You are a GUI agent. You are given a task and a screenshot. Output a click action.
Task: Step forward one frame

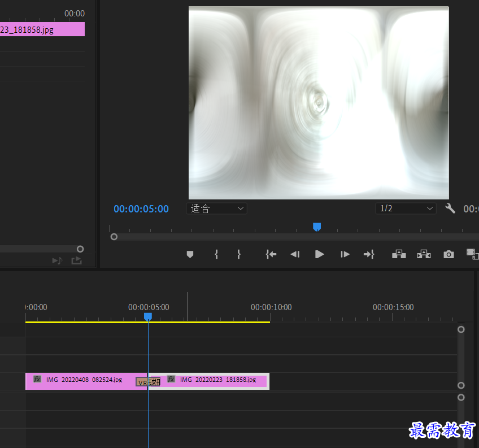coord(345,254)
